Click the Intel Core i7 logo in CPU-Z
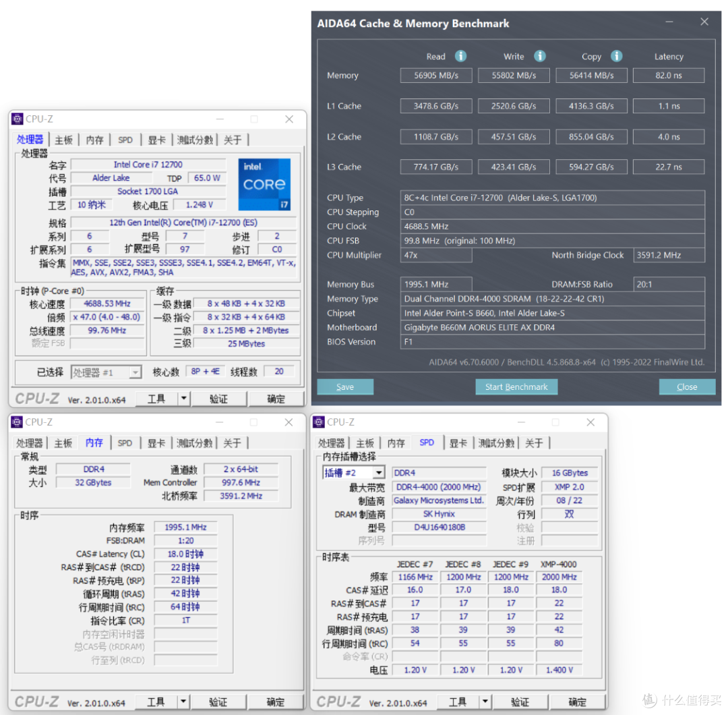Image resolution: width=728 pixels, height=715 pixels. point(264,184)
